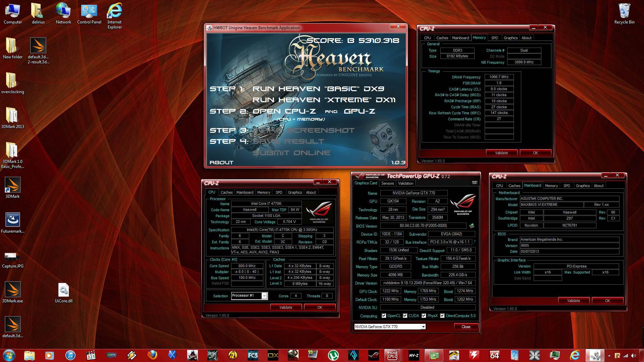Switch to Validation tab in GPU-Z
The image size is (644, 362).
pyautogui.click(x=406, y=183)
